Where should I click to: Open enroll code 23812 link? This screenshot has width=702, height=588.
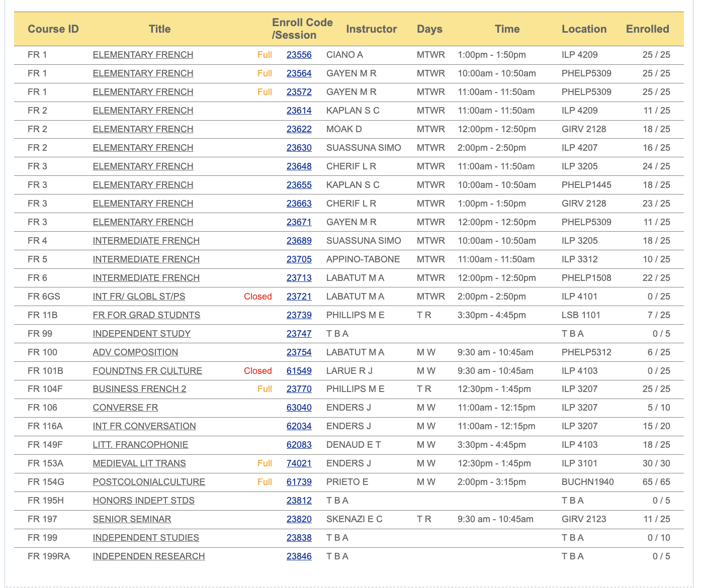pos(299,501)
